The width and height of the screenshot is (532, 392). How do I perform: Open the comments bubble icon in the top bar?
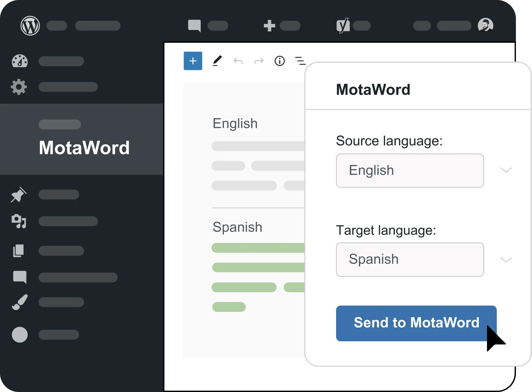click(194, 26)
